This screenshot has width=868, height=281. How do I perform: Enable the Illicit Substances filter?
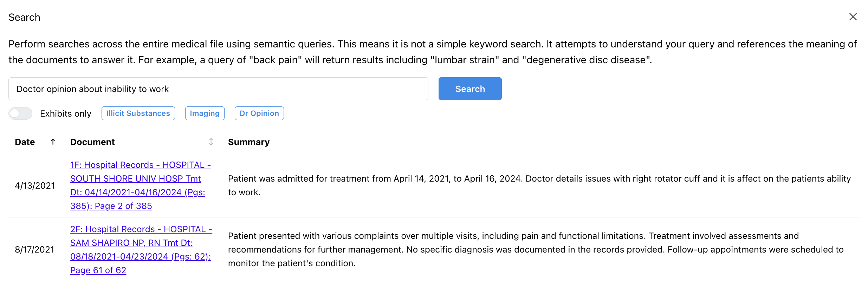pos(138,113)
